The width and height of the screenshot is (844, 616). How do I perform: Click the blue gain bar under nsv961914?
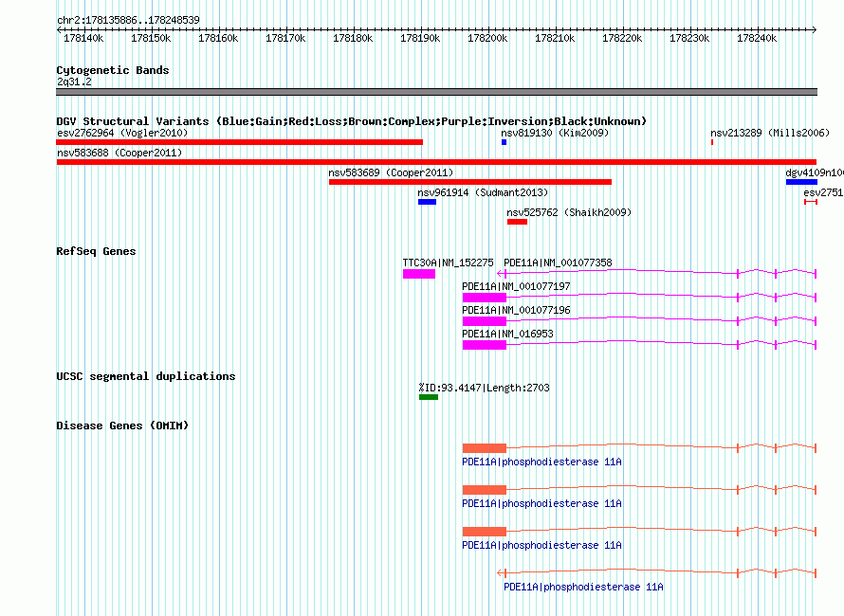[427, 202]
